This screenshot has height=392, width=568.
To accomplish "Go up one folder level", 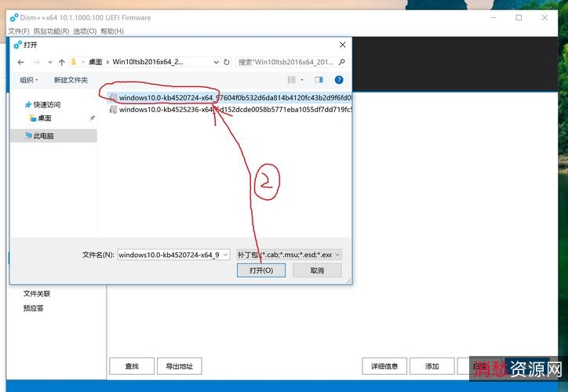I will [61, 62].
